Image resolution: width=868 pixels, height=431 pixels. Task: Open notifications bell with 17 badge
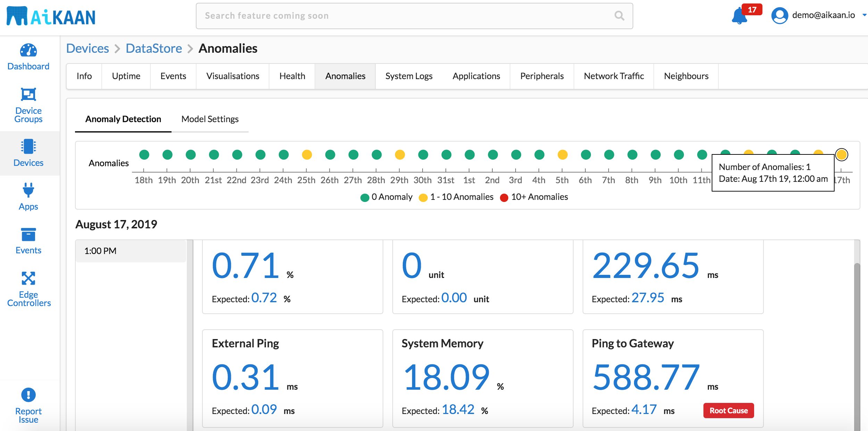click(x=740, y=16)
